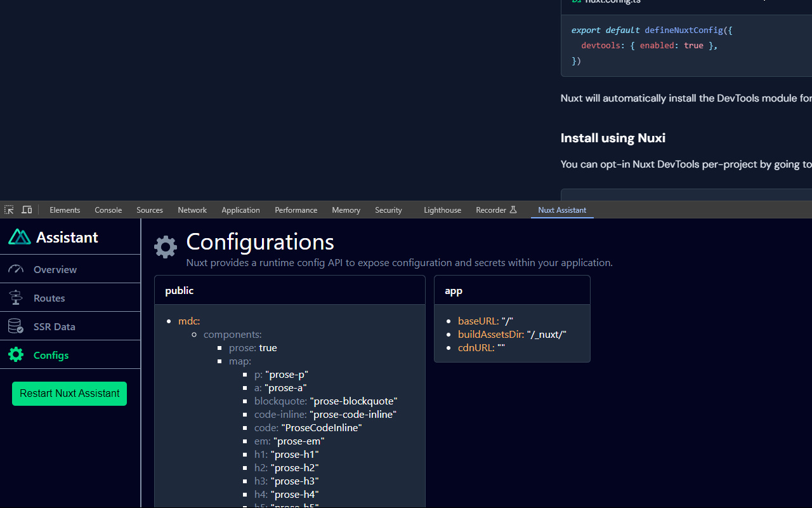
Task: Click the Routes signpost icon
Action: coord(16,298)
